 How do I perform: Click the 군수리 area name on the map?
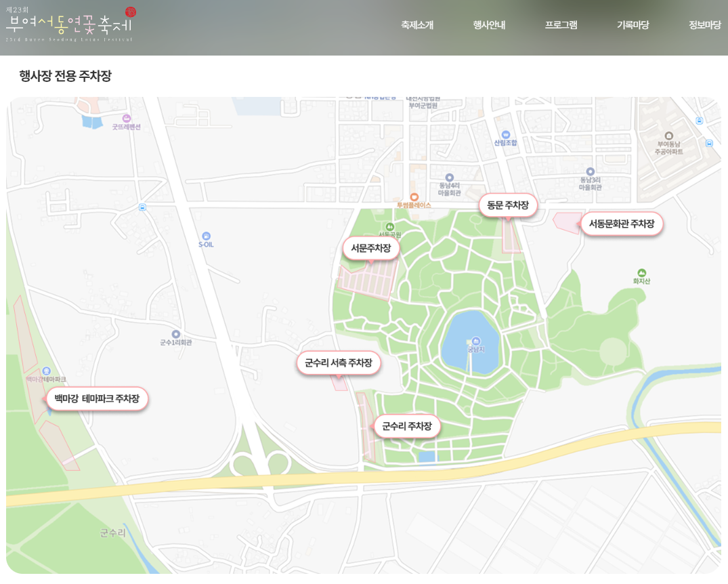[113, 533]
